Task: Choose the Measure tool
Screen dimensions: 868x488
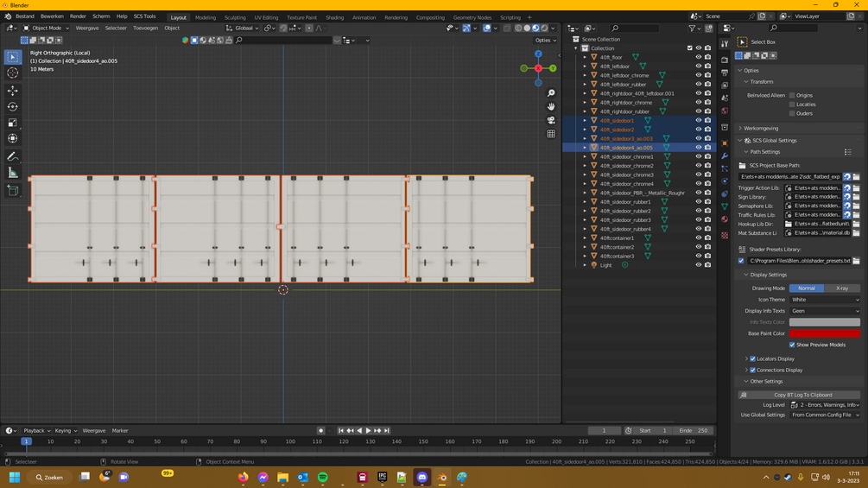Action: click(x=13, y=173)
